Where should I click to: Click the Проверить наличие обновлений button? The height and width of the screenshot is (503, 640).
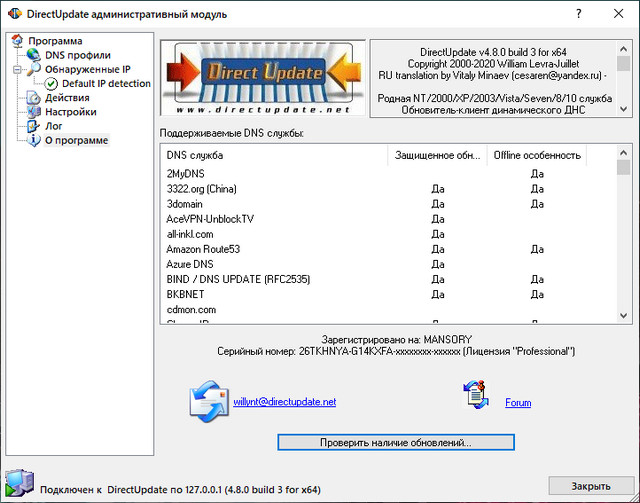396,443
